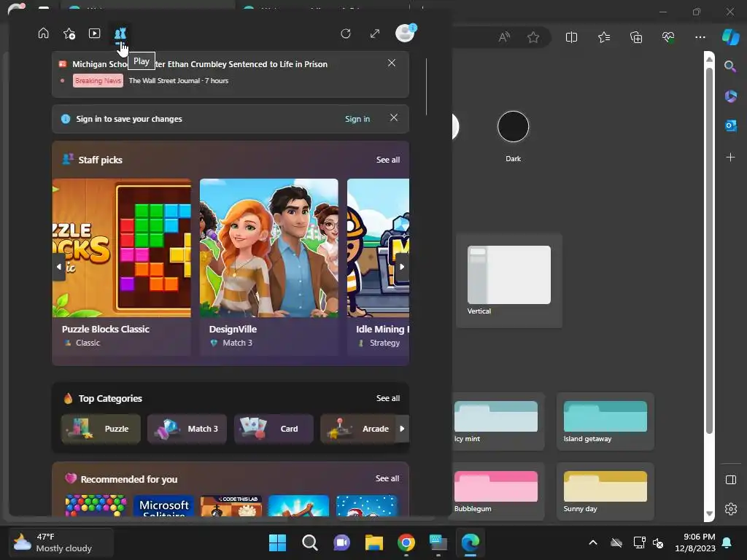Read the Michigan school shooter headline
The height and width of the screenshot is (560, 747).
[200, 64]
